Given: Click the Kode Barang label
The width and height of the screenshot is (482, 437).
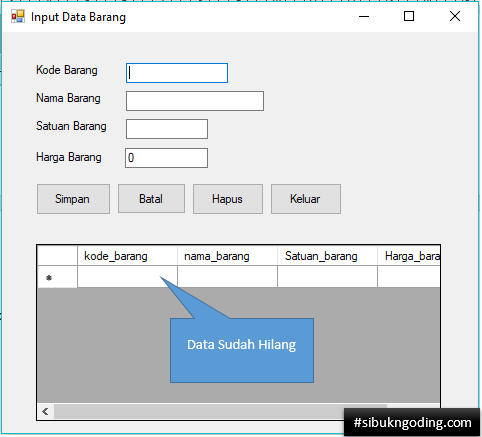Looking at the screenshot, I should tap(67, 70).
